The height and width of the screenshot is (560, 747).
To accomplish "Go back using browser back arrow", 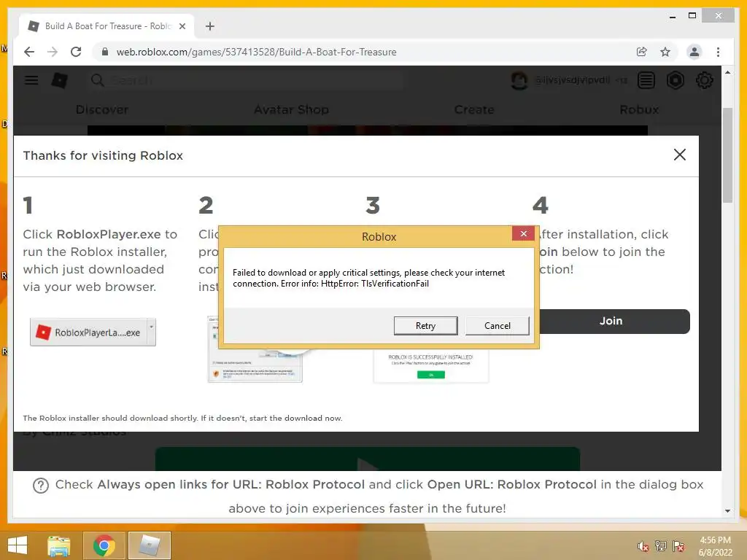I will pos(29,52).
